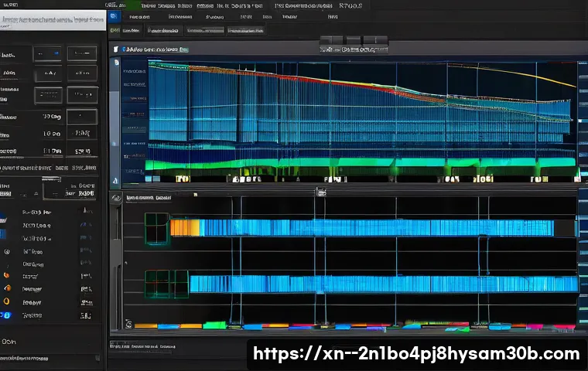
Task: Toggle the middle small button above the upper chart
Action: pos(353,42)
